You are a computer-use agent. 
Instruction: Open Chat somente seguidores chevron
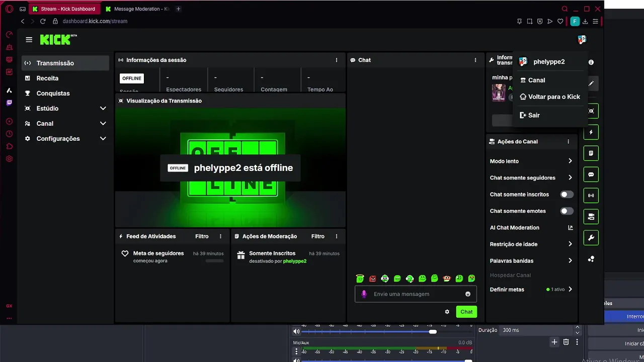click(570, 178)
